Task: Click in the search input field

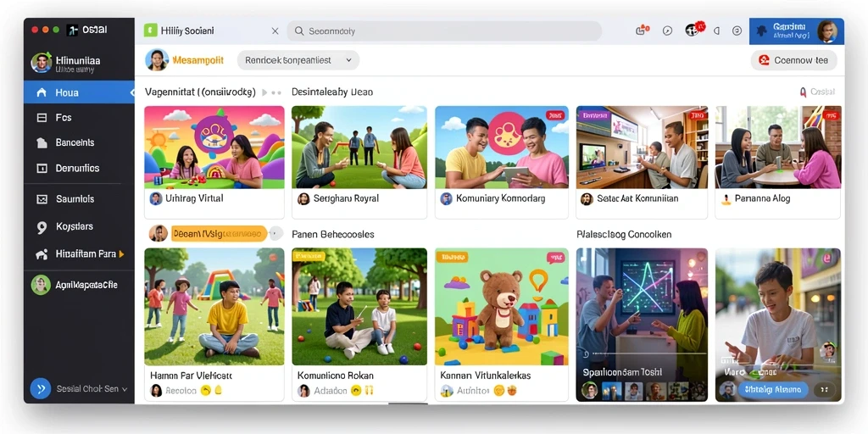Action: coord(444,31)
